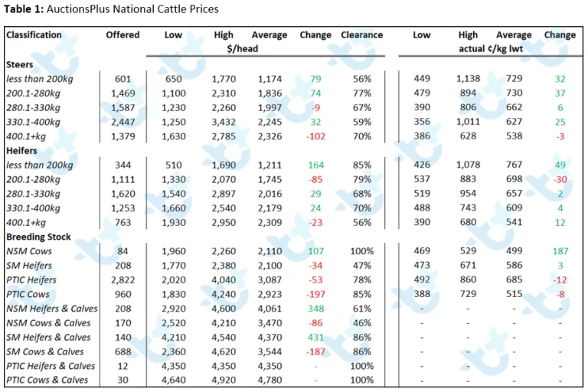This screenshot has height=392, width=588.
Task: Select the Offered column header
Action: pos(122,35)
